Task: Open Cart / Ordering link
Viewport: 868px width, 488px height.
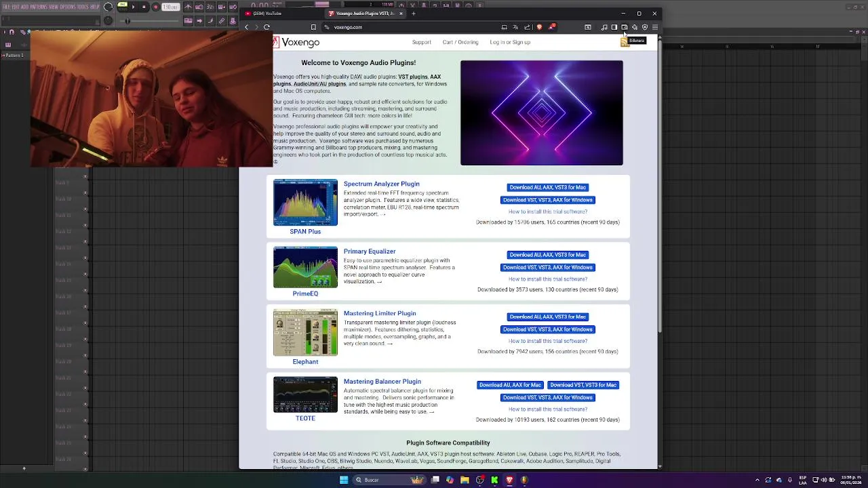Action: pos(460,42)
